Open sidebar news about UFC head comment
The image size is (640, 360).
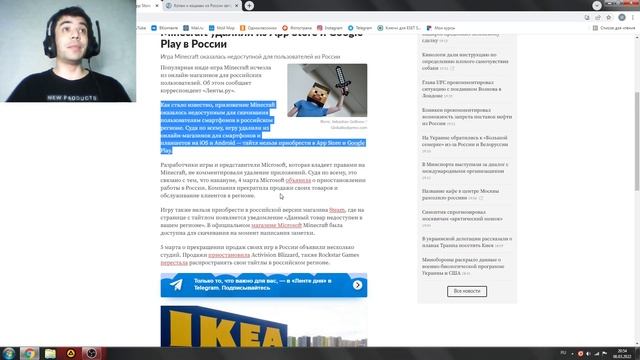[x=462, y=89]
